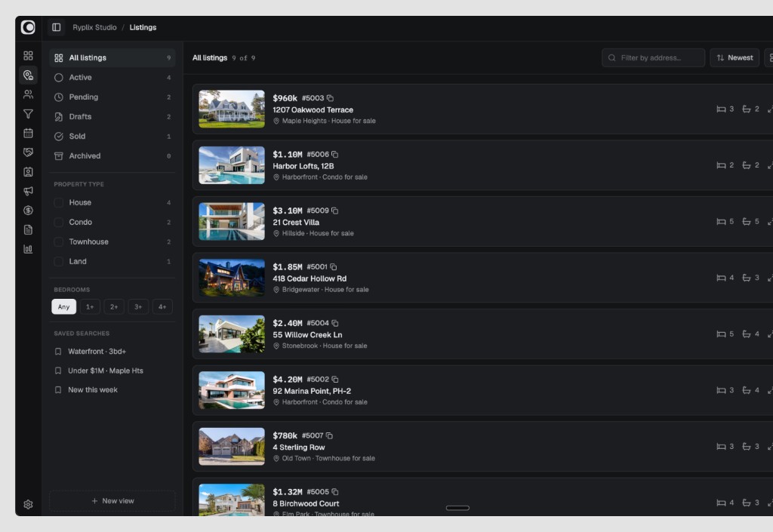This screenshot has width=773, height=532.
Task: Select the 3+ bedrooms option
Action: coord(138,307)
